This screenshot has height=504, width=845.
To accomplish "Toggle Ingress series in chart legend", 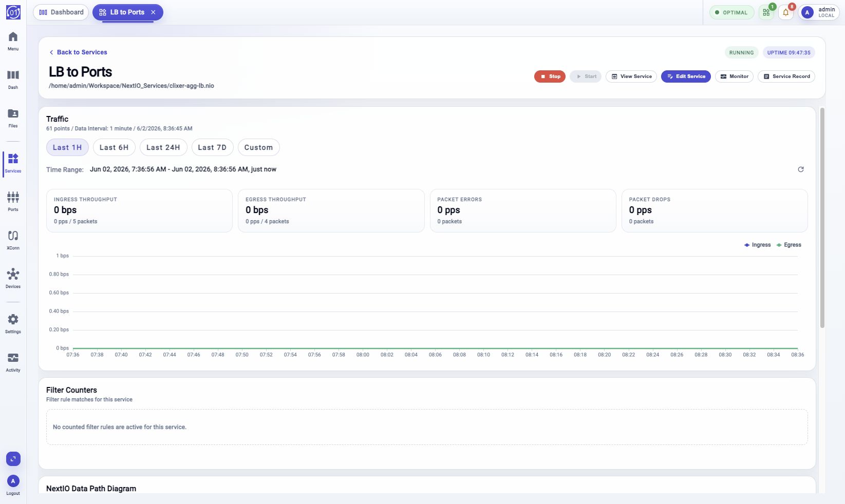I will (757, 245).
